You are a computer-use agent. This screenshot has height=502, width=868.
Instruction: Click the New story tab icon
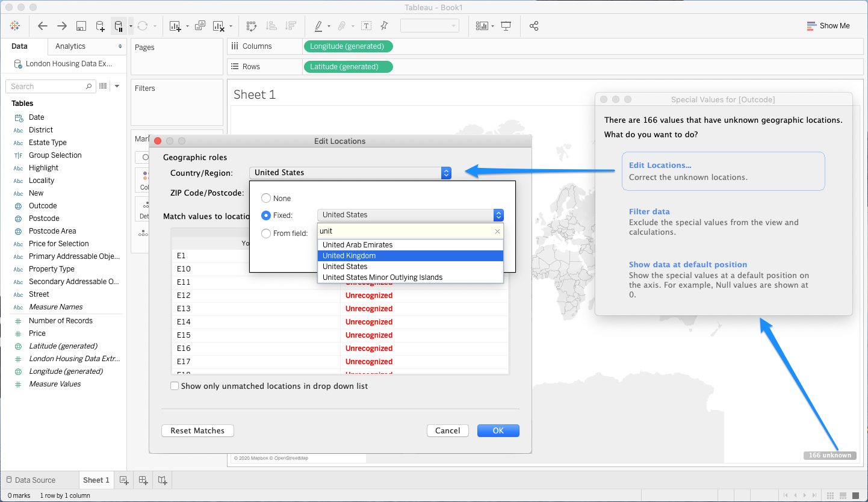coord(163,480)
